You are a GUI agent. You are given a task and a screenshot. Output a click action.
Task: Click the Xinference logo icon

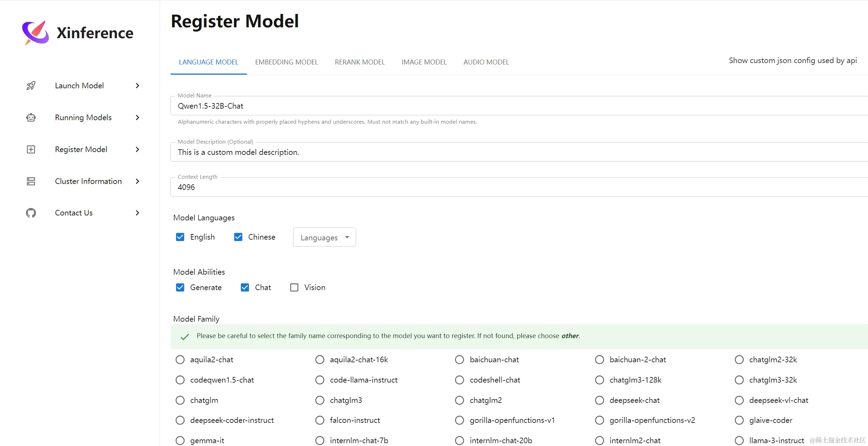[x=36, y=33]
